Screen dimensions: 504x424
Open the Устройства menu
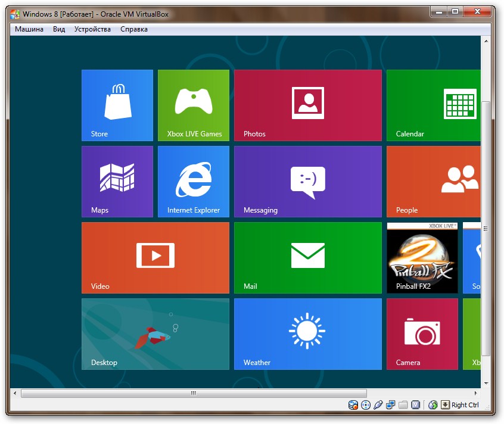coord(92,29)
